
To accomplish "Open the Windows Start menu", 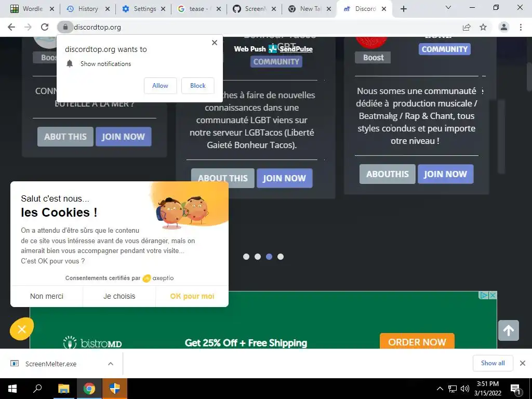I will [x=12, y=389].
